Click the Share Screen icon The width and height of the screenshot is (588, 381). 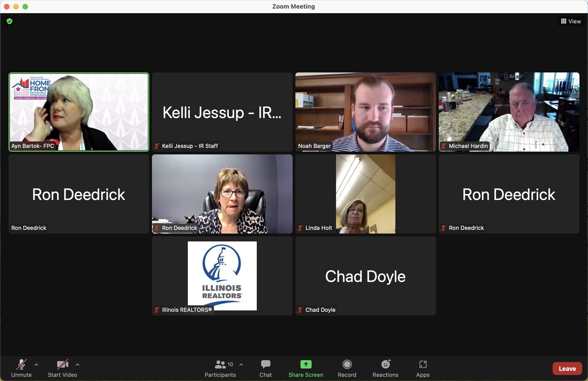tap(306, 364)
